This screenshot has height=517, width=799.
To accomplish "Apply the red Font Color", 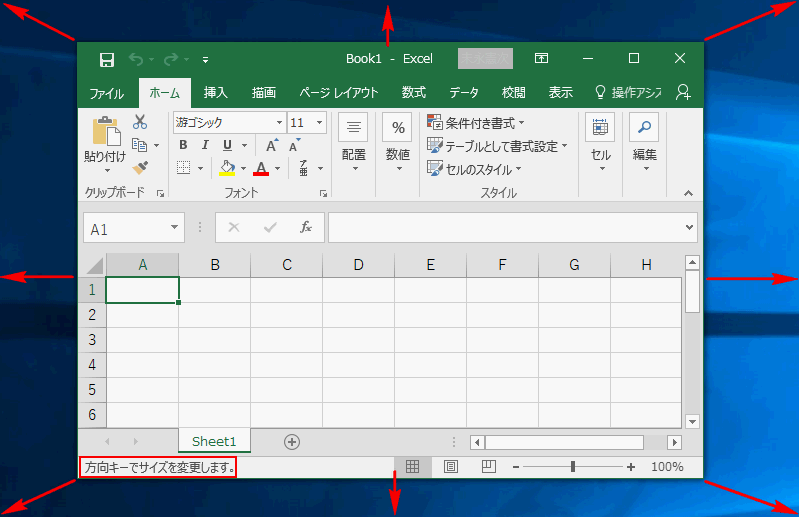I will pos(261,168).
